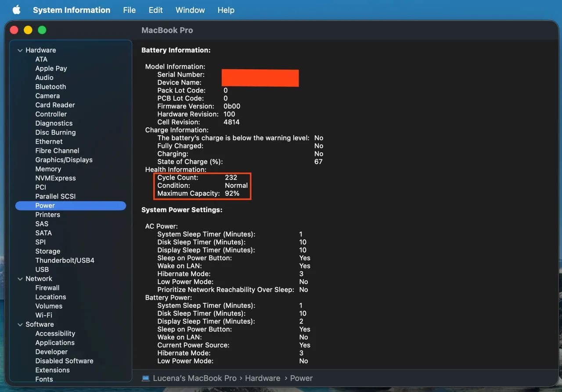
Task: Open the Edit menu
Action: pyautogui.click(x=155, y=10)
